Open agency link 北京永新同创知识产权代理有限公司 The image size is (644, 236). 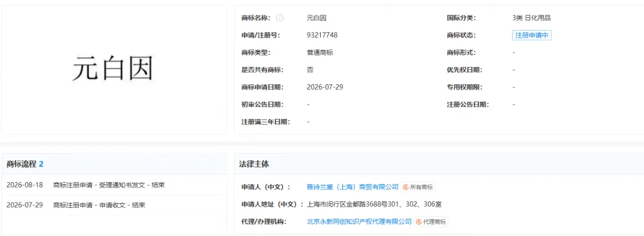pyautogui.click(x=359, y=222)
